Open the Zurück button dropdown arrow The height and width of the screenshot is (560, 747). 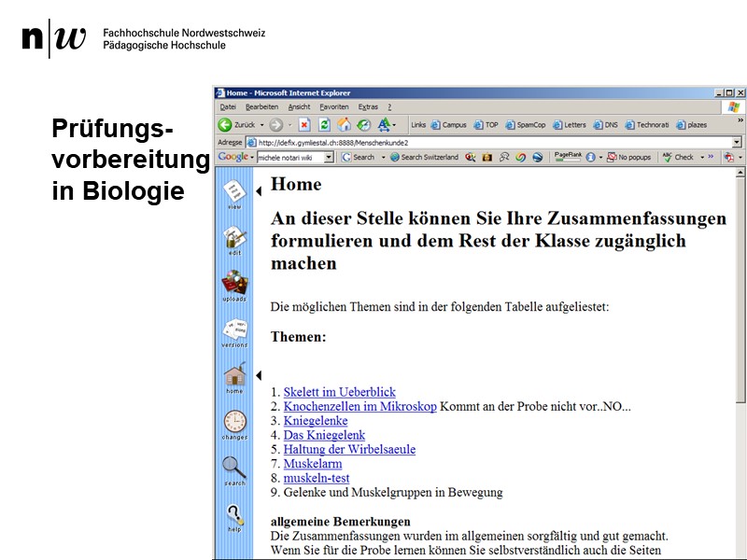262,125
